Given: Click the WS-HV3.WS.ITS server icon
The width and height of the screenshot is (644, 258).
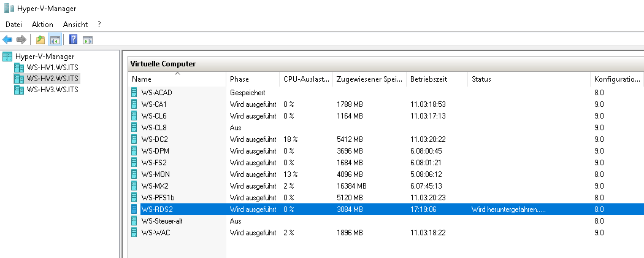Looking at the screenshot, I should point(19,89).
